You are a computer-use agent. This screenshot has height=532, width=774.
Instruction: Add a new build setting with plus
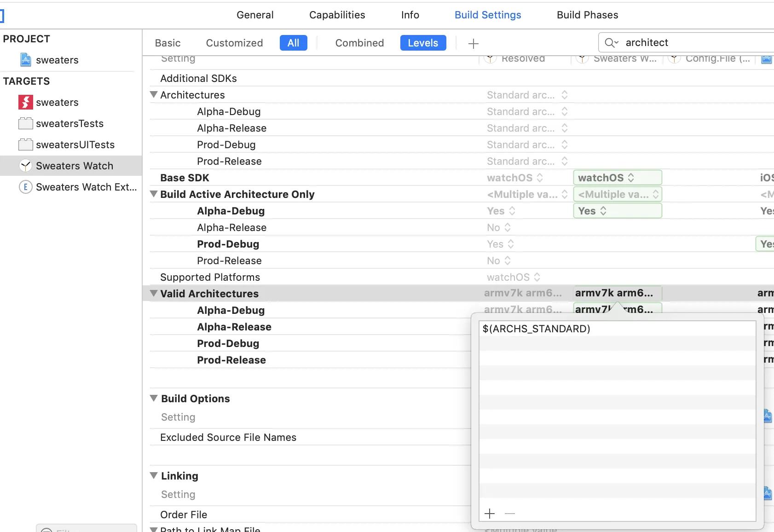coord(474,43)
